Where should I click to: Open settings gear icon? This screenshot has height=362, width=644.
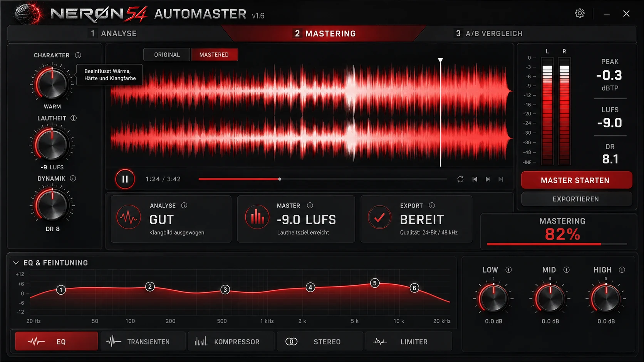[x=579, y=13]
